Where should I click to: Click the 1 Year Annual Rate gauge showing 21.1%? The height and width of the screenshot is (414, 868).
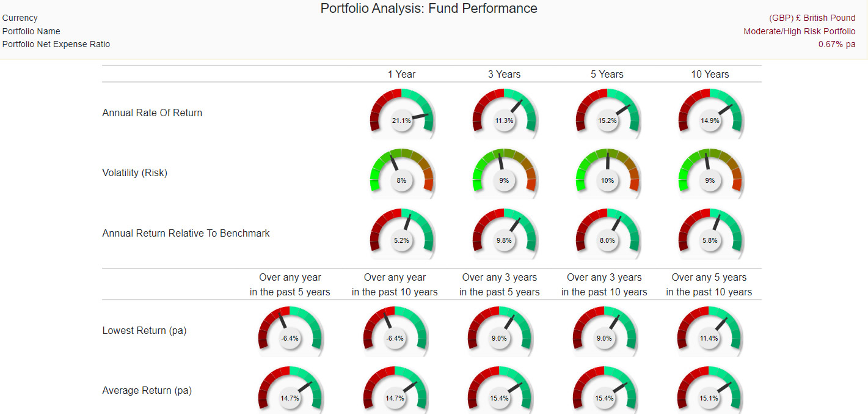(401, 114)
